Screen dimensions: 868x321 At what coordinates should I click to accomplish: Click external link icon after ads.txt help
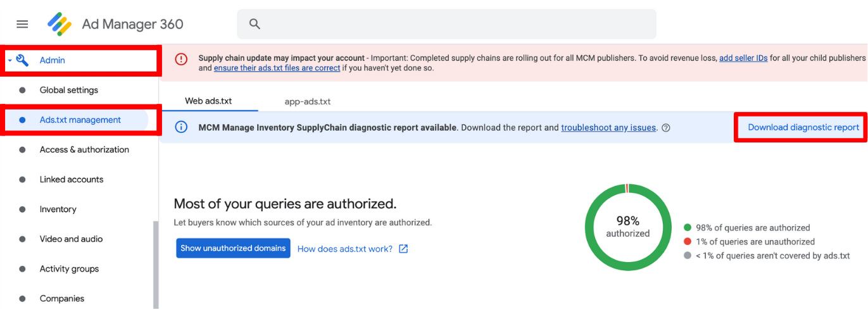pyautogui.click(x=403, y=249)
